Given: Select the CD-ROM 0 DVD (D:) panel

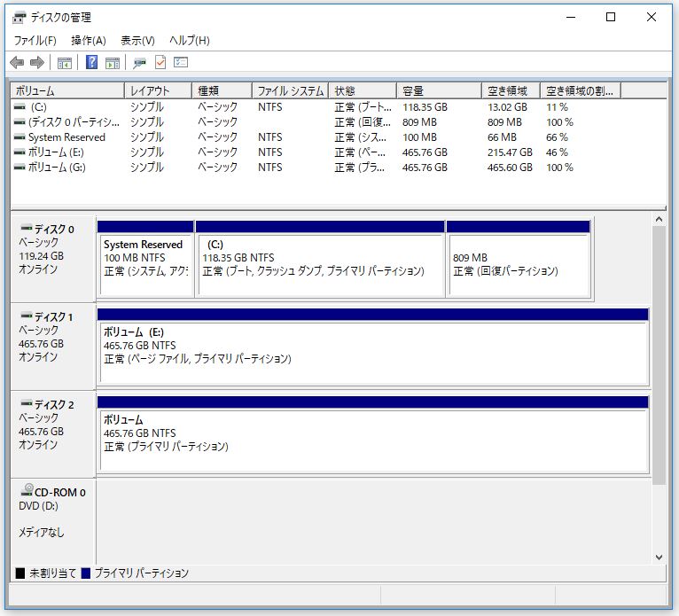Looking at the screenshot, I should pos(52,521).
